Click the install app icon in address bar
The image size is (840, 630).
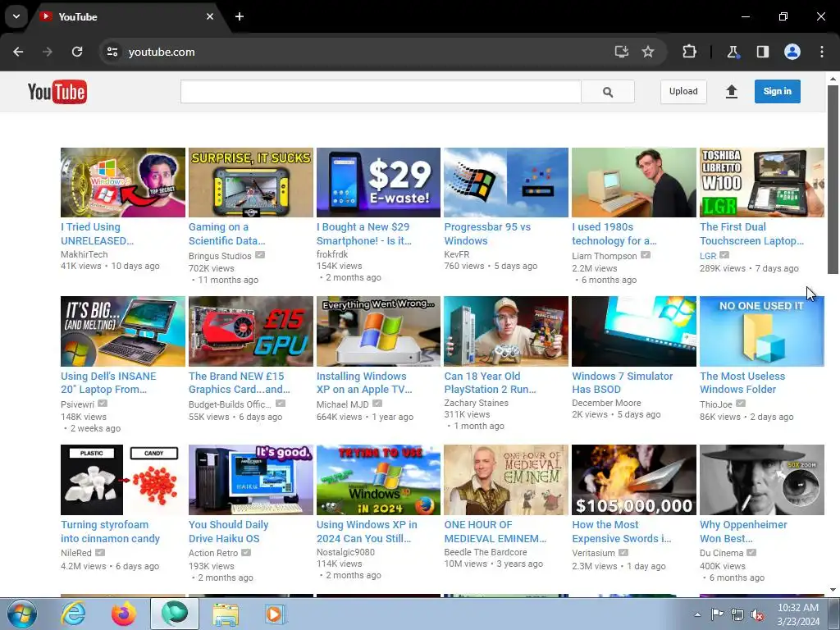coord(622,52)
